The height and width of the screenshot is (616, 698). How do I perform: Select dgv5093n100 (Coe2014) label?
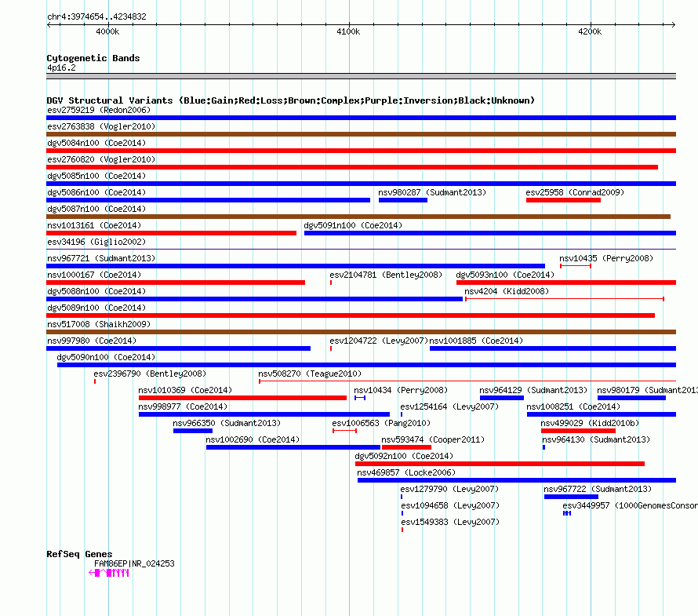[x=505, y=275]
